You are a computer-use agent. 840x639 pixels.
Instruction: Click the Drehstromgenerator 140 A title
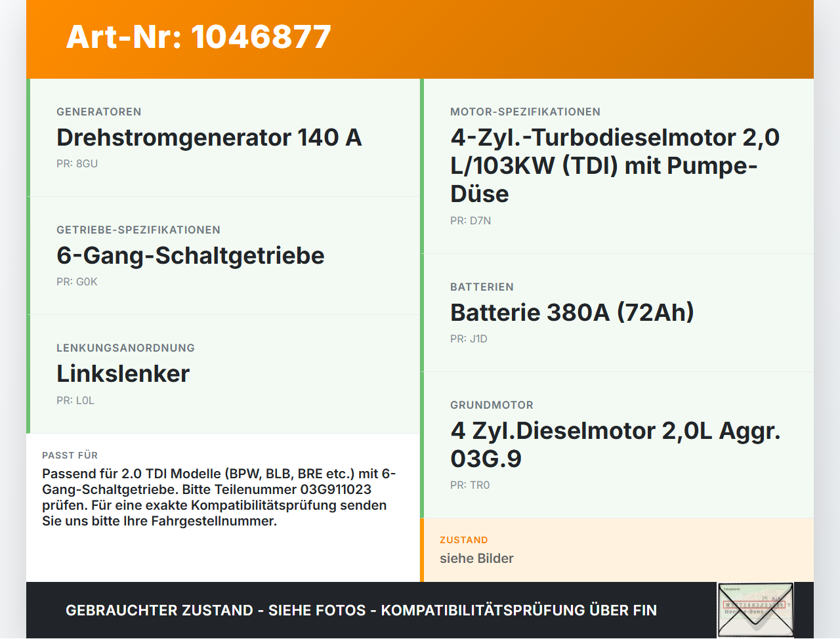(x=209, y=137)
